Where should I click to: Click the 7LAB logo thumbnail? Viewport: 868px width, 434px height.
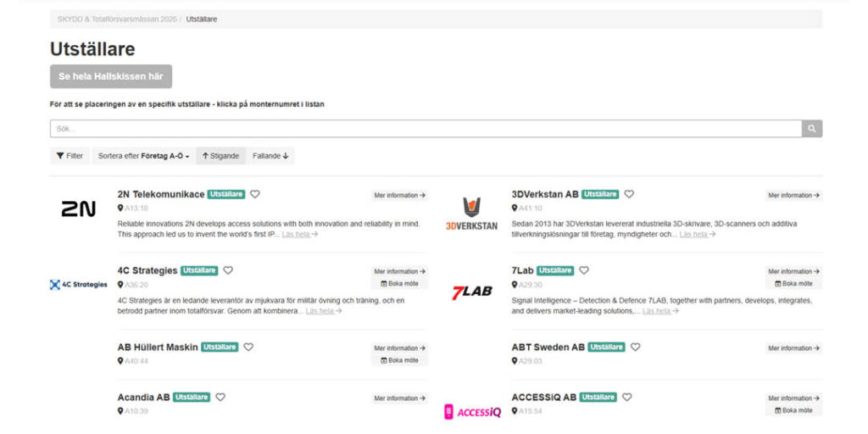[x=471, y=292]
